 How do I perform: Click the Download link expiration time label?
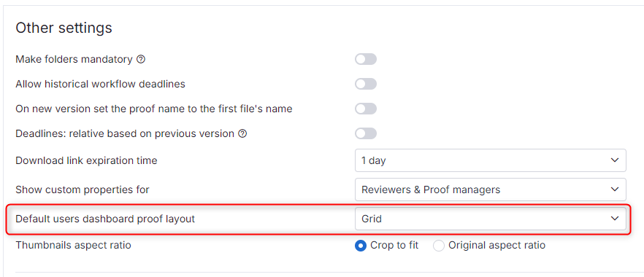point(86,160)
